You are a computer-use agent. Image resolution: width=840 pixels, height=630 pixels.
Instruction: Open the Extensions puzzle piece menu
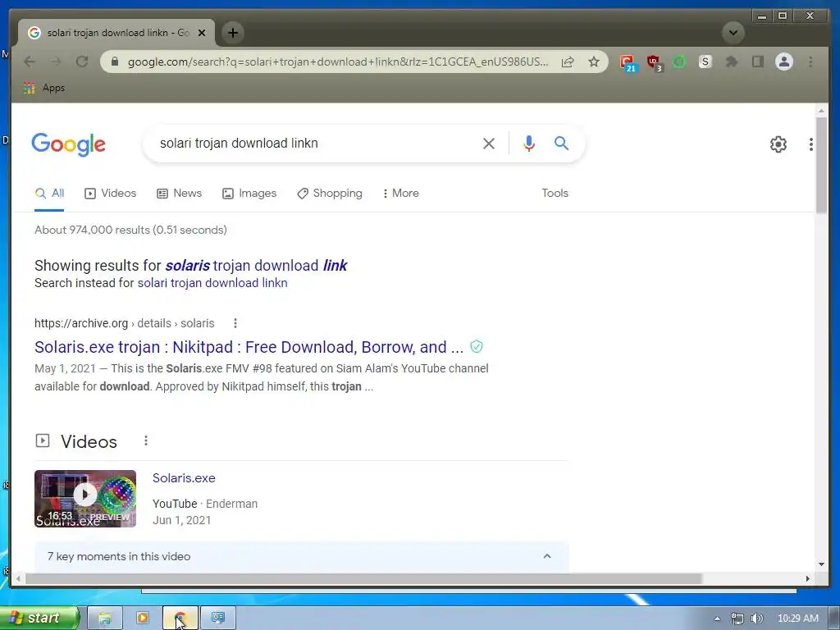click(731, 62)
